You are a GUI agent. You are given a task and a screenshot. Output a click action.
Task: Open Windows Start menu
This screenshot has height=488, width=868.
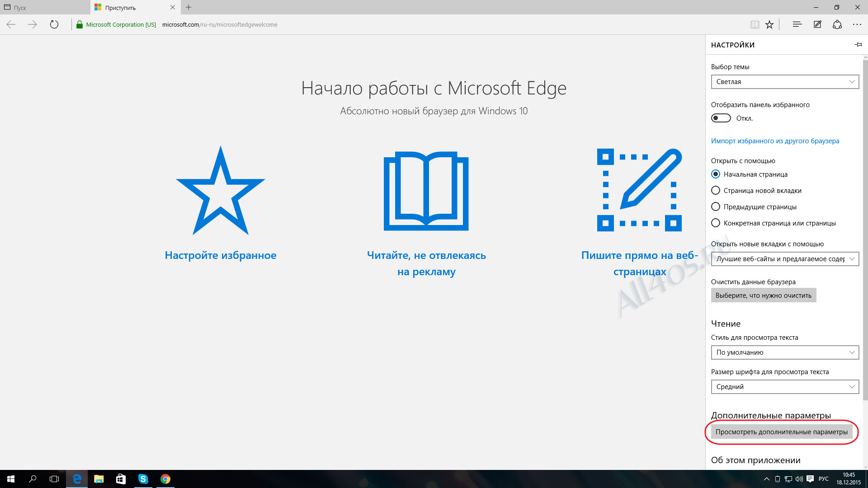pyautogui.click(x=11, y=479)
